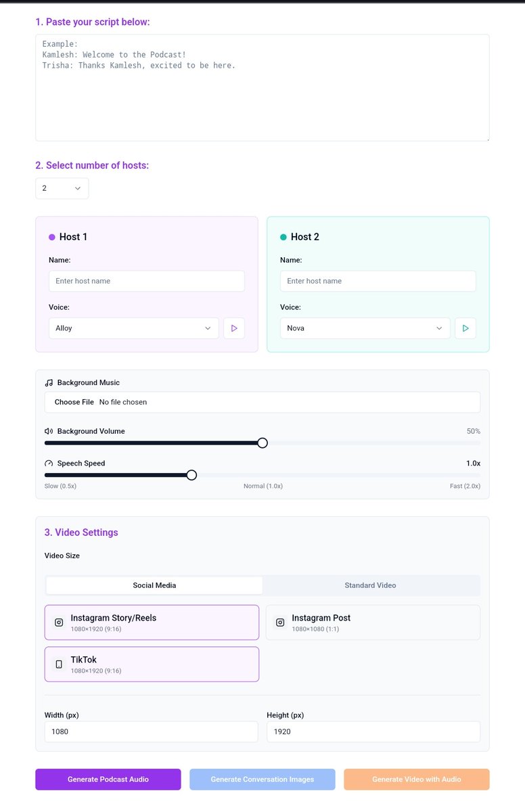
Task: Click the Height (px) input field
Action: coord(373,731)
